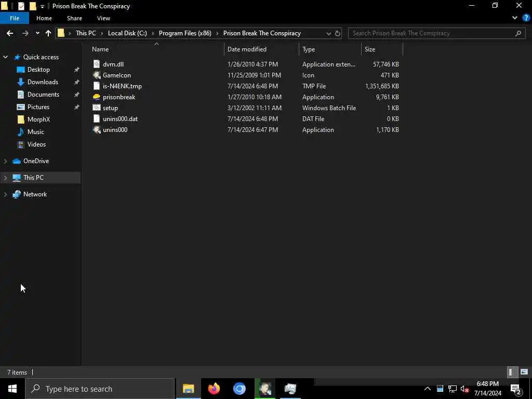
Task: Open File Explorer from the taskbar
Action: tap(188, 389)
